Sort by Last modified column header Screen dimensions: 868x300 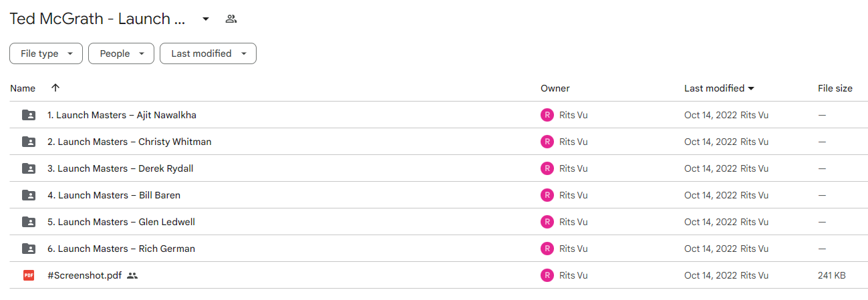coord(720,88)
